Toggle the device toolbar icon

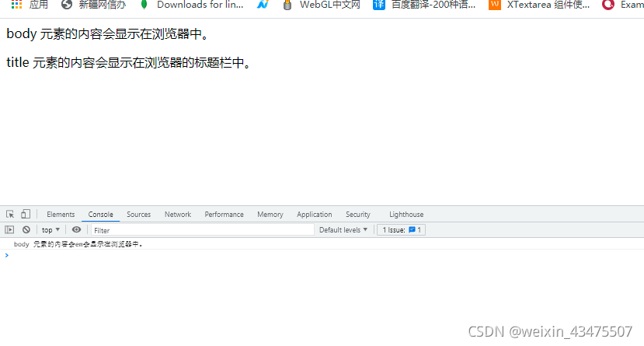click(x=26, y=214)
